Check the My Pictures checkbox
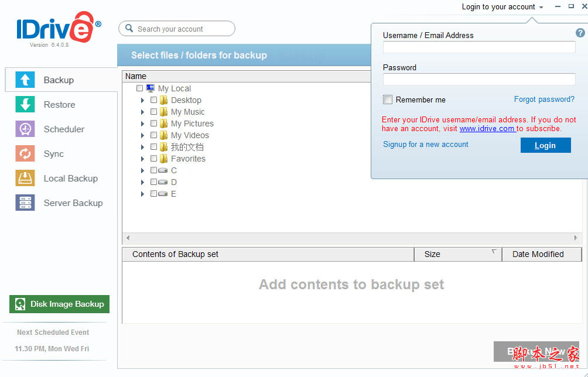This screenshot has width=588, height=377. pyautogui.click(x=153, y=124)
